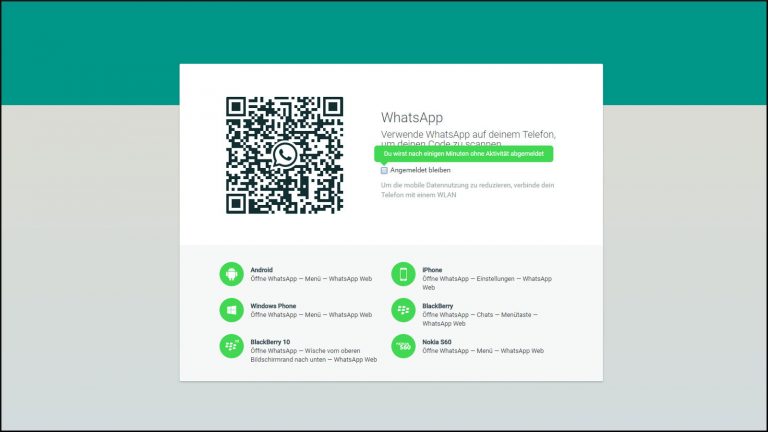768x432 pixels.
Task: Click the Windows Phone logo icon
Action: [232, 310]
